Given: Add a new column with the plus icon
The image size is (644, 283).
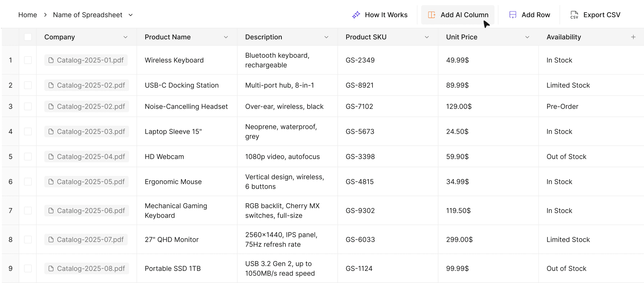Looking at the screenshot, I should [633, 37].
